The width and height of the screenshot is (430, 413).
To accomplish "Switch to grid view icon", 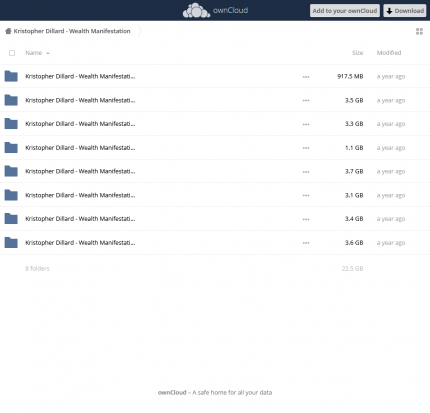I will pos(419,31).
